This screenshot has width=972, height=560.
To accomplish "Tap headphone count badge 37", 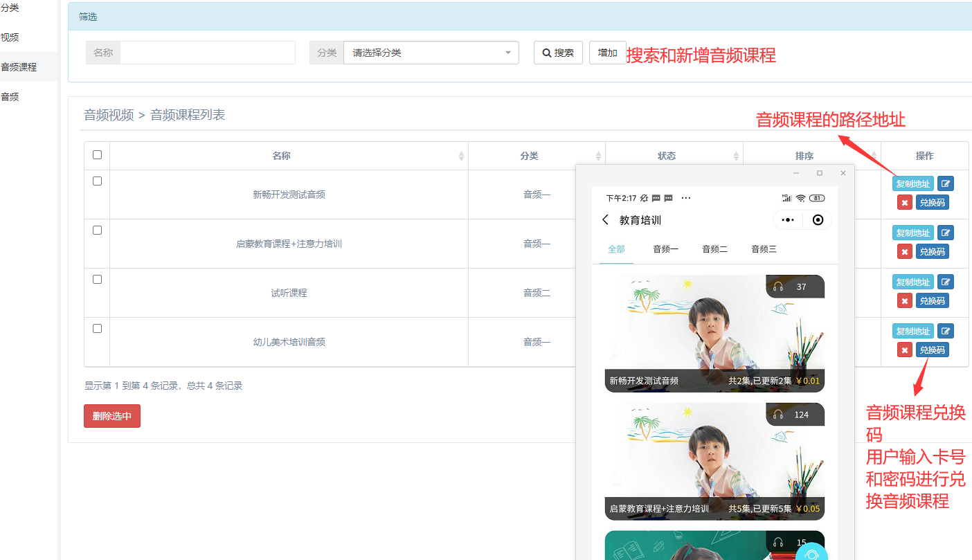I will click(795, 287).
